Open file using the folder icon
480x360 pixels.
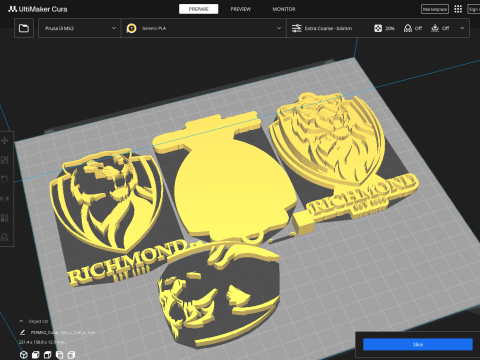[24, 28]
